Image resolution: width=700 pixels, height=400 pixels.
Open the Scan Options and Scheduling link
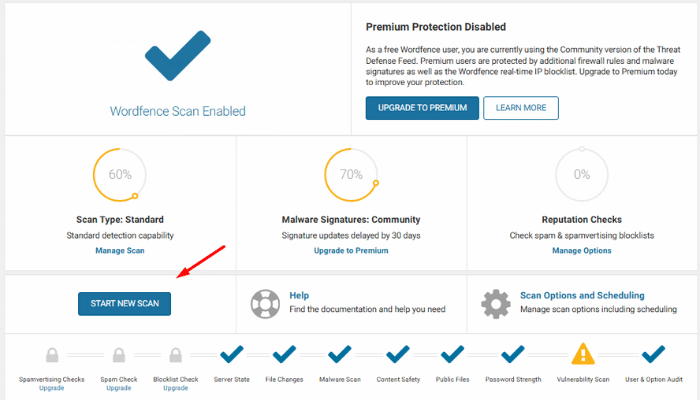point(582,295)
